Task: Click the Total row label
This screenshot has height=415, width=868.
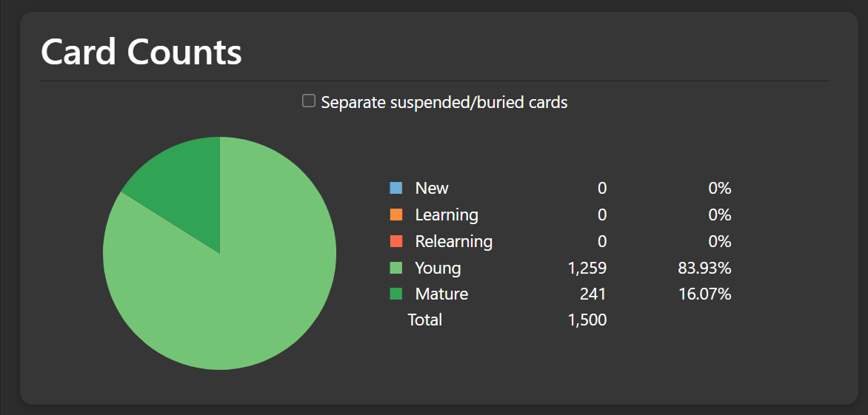Action: [x=425, y=320]
